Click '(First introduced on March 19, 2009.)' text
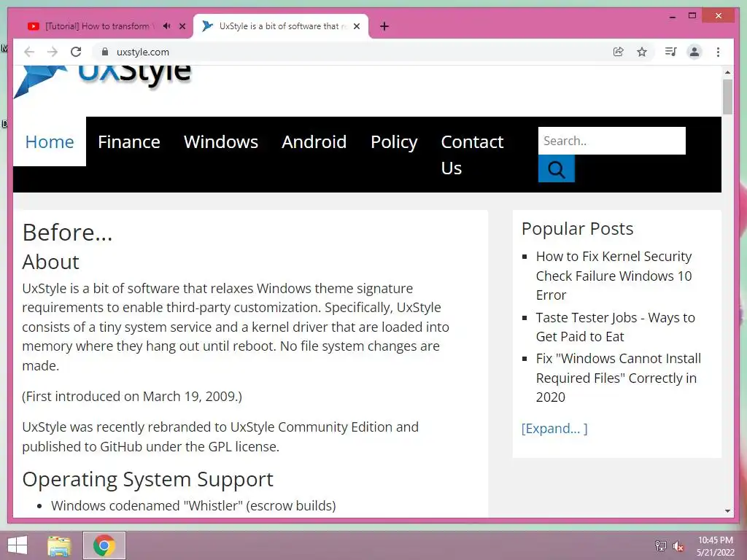The image size is (747, 560). pyautogui.click(x=132, y=396)
